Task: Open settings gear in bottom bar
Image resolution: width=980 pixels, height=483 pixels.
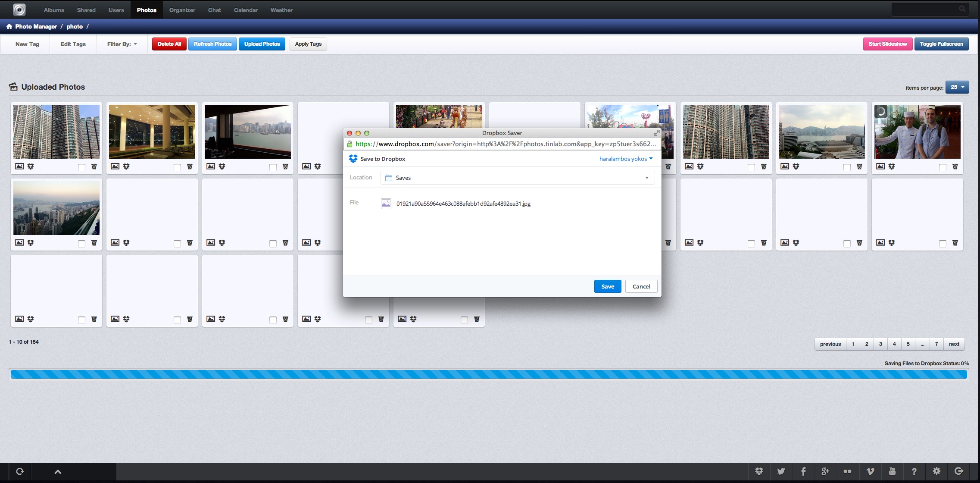Action: coord(936,471)
